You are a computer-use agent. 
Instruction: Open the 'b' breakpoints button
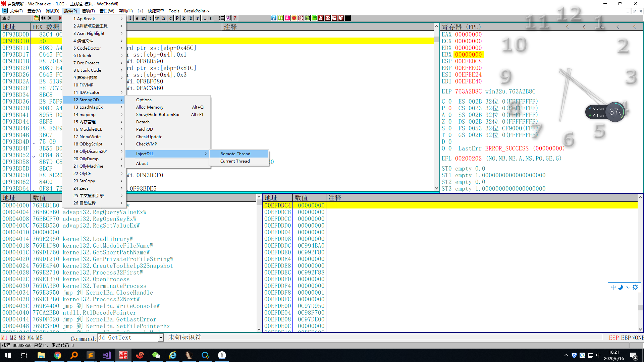[191, 18]
